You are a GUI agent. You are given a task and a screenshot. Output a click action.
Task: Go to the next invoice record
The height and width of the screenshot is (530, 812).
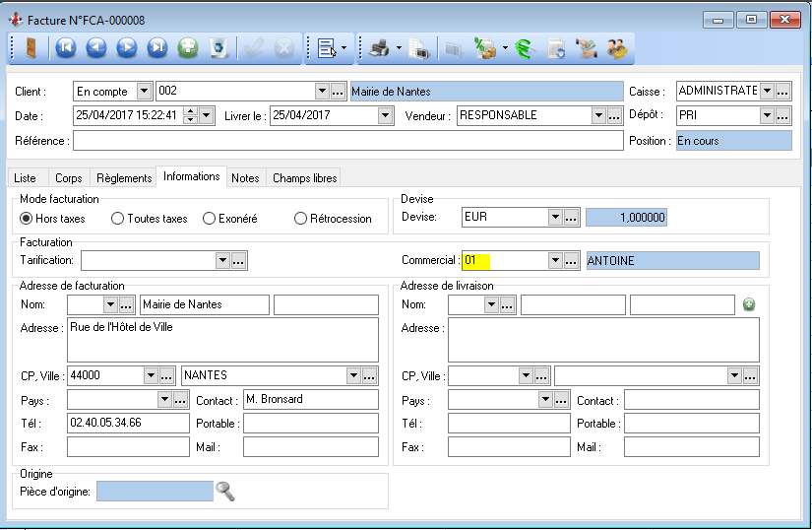click(x=127, y=47)
